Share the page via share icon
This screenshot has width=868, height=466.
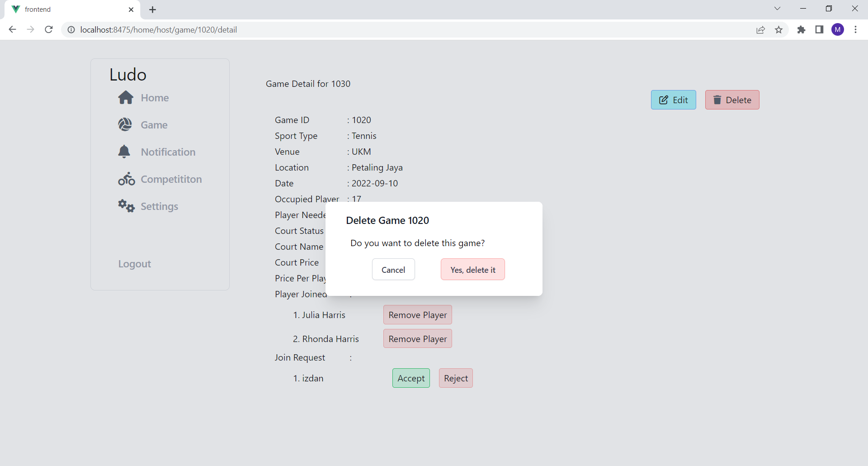(760, 30)
